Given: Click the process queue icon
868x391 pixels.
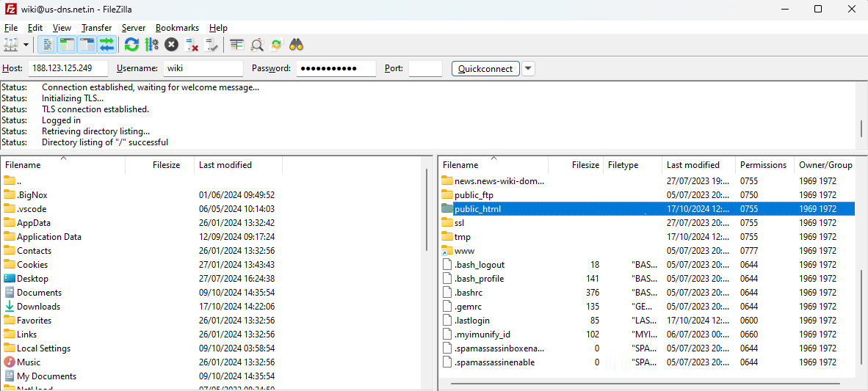Looking at the screenshot, I should 152,45.
